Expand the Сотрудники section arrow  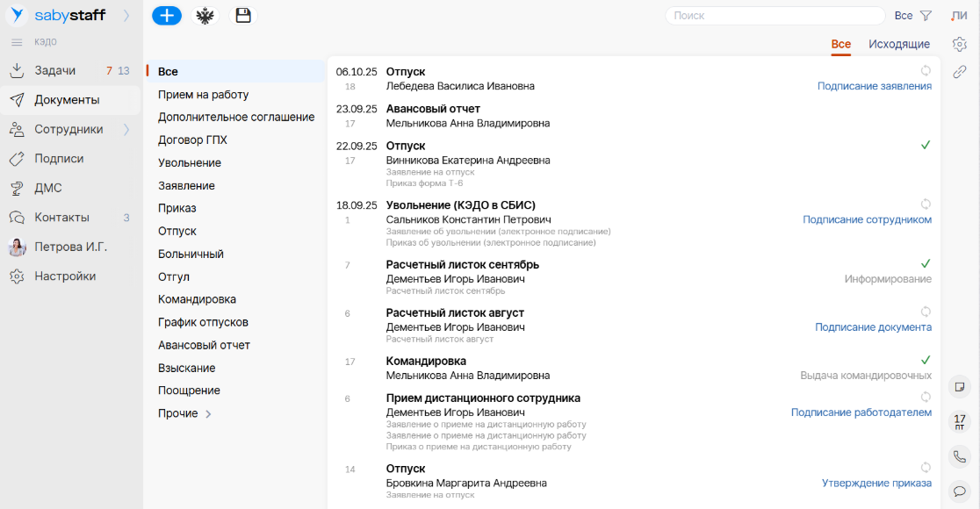126,130
